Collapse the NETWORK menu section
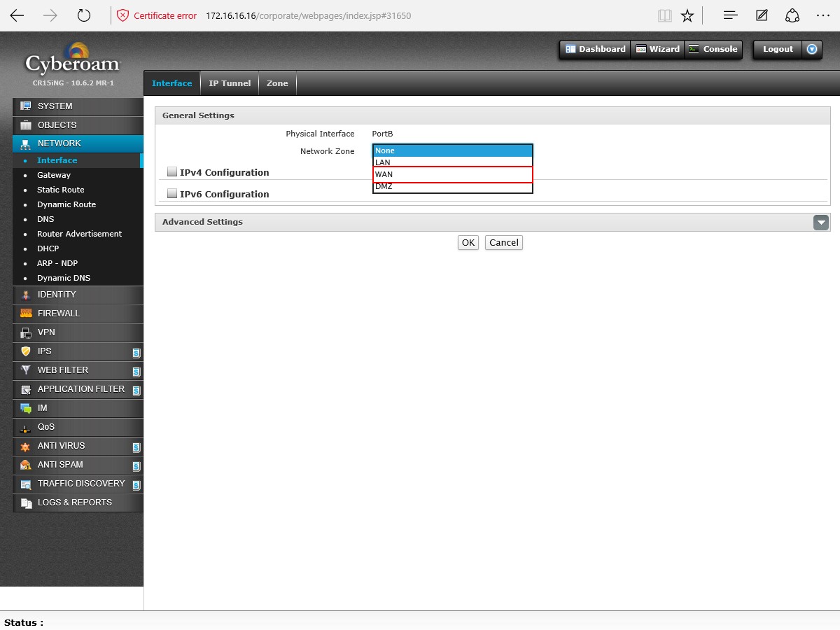The image size is (840, 630). pos(78,143)
